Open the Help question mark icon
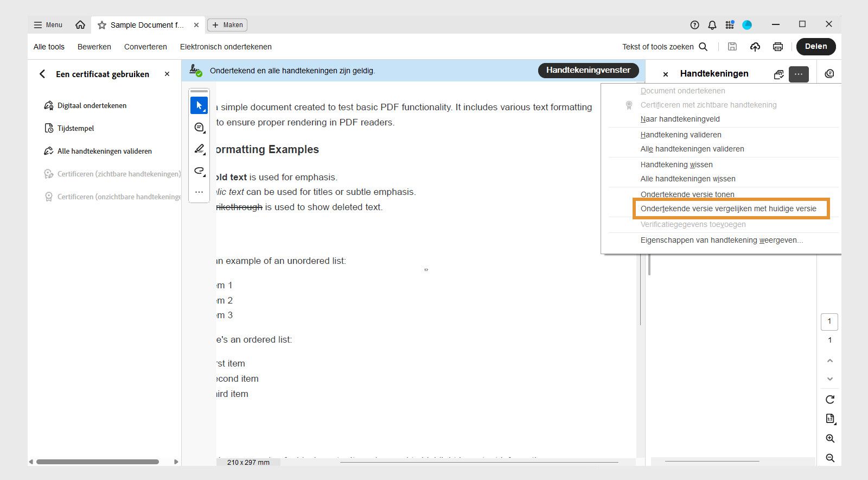Image resolution: width=868 pixels, height=480 pixels. [694, 25]
